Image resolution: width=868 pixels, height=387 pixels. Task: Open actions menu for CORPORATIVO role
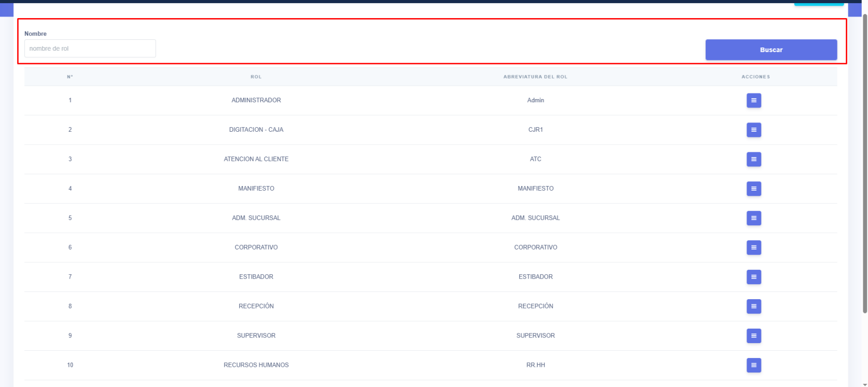coord(753,247)
